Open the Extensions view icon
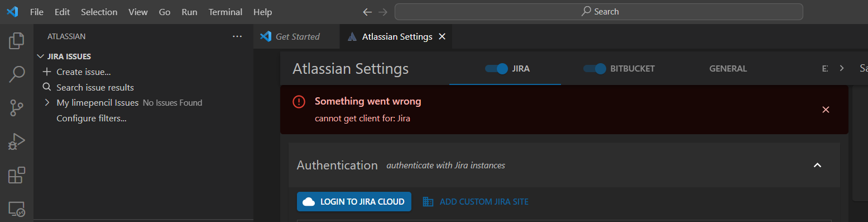868x222 pixels. [x=17, y=176]
